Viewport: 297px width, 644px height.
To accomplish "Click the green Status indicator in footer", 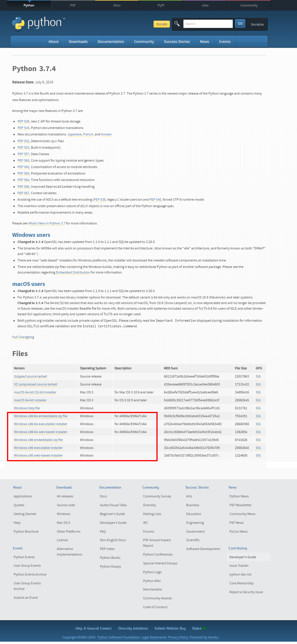I will coord(204,628).
